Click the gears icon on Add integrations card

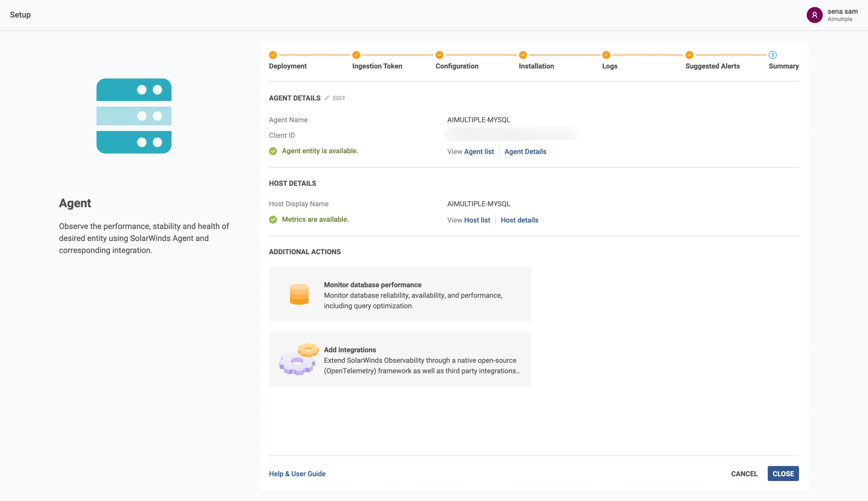[298, 359]
